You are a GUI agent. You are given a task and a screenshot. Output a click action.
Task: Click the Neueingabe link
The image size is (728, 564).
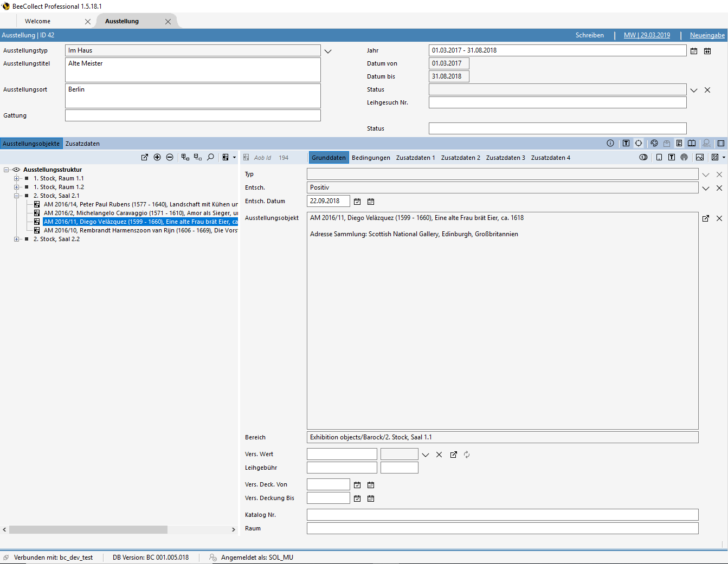(x=707, y=35)
